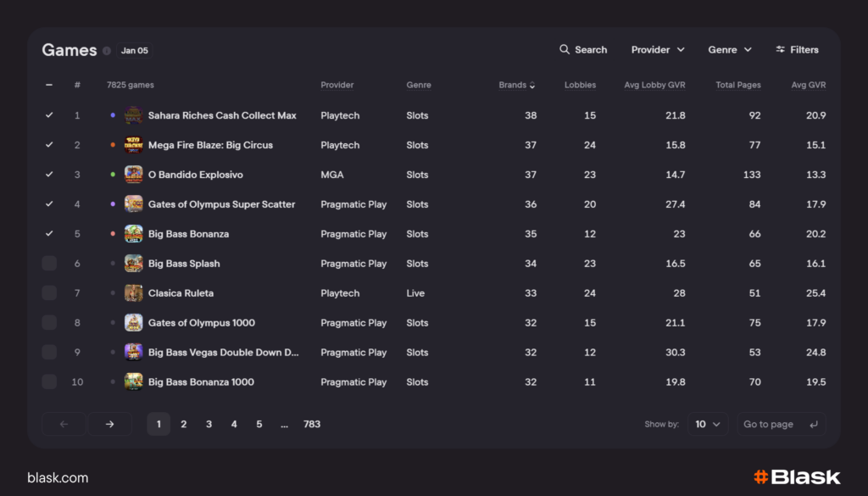The image size is (868, 496).
Task: Go to next page with right arrow
Action: tap(109, 424)
